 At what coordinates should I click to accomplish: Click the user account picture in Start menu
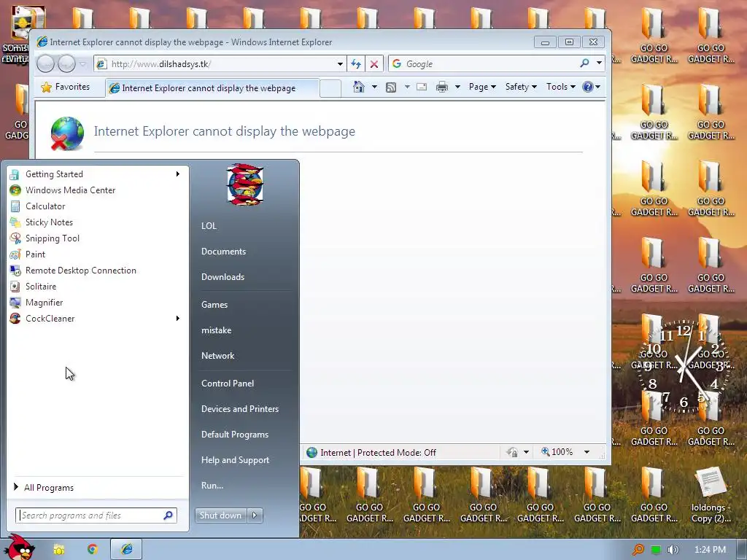click(245, 184)
